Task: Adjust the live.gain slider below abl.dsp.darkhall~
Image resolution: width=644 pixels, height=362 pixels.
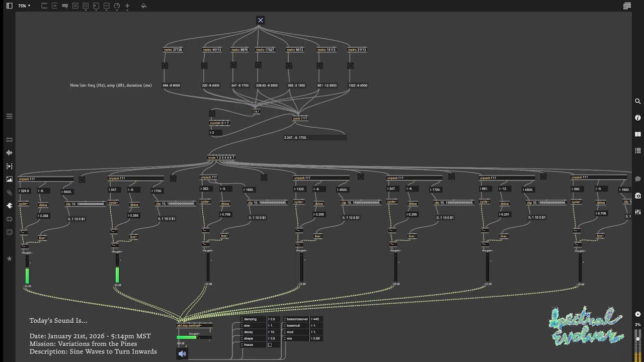Action: click(x=194, y=337)
